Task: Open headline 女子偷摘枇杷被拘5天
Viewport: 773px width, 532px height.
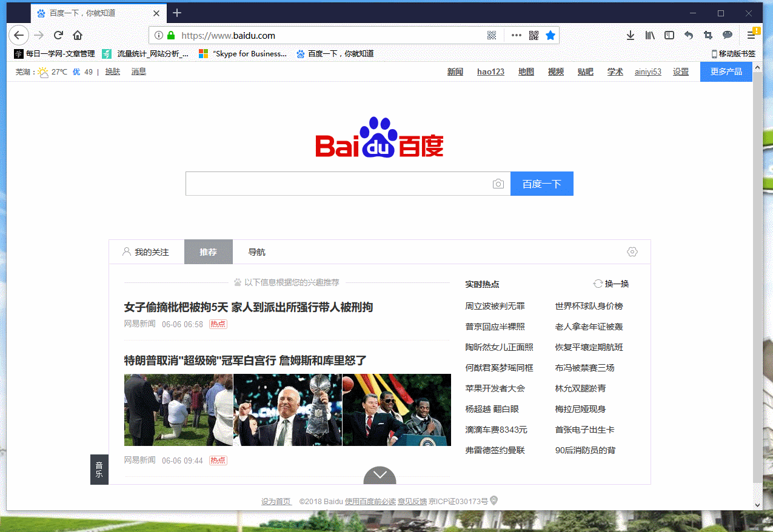Action: point(249,307)
